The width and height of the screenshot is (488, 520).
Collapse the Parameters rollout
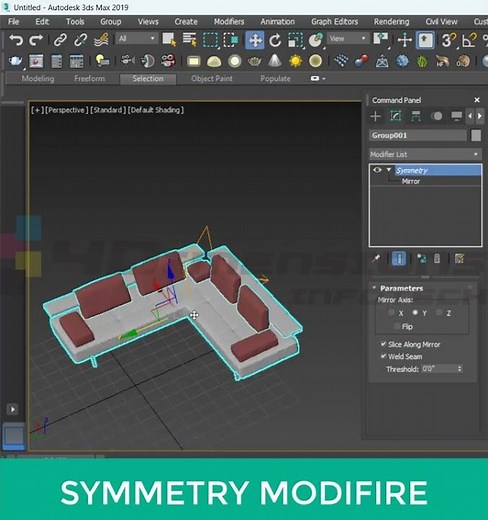pyautogui.click(x=374, y=288)
